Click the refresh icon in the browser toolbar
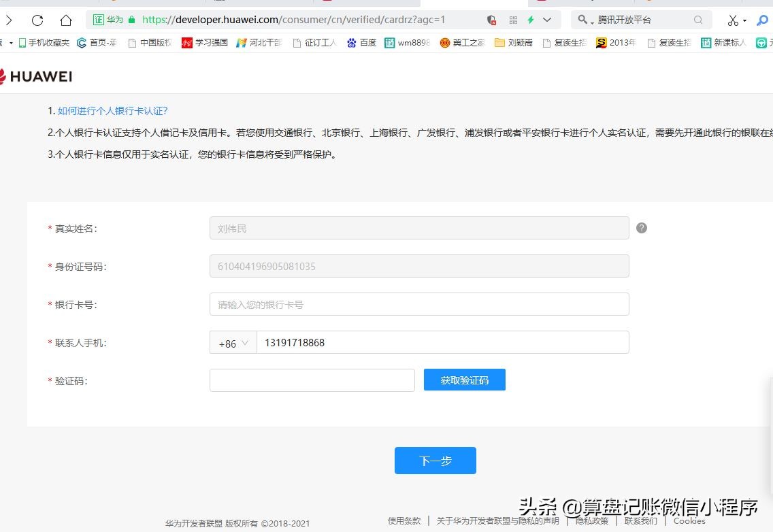Screen dimensions: 773x532 pyautogui.click(x=37, y=20)
